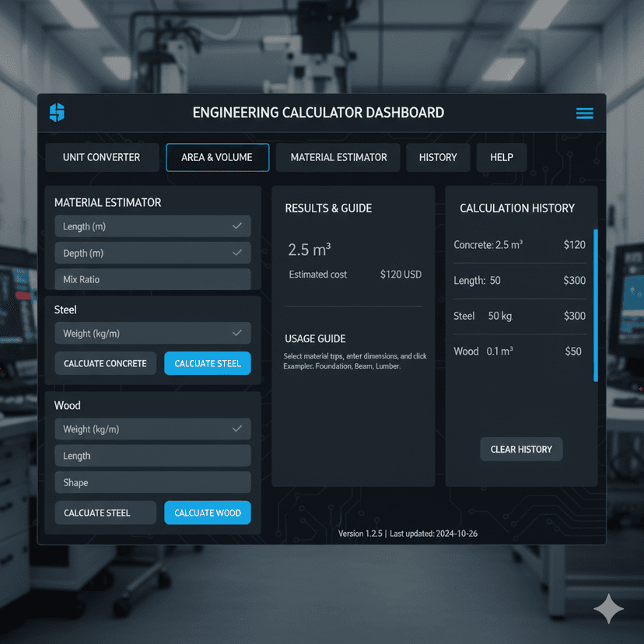644x644 pixels.
Task: Clear the calculation history
Action: (x=521, y=449)
